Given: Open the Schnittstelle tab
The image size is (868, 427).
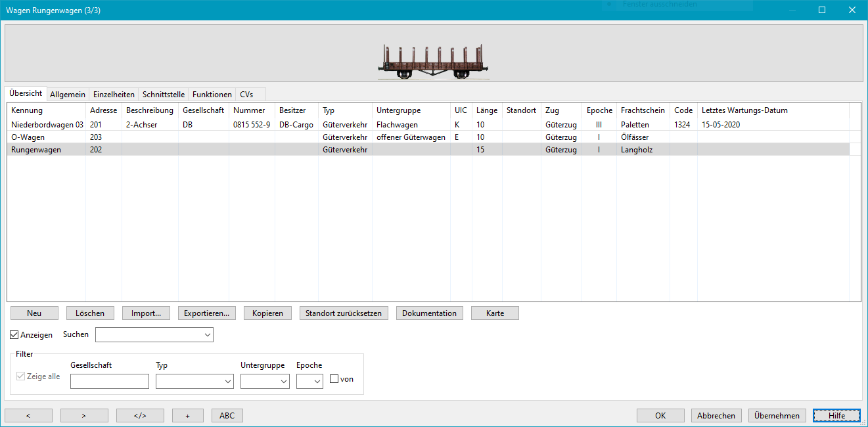Looking at the screenshot, I should tap(164, 95).
